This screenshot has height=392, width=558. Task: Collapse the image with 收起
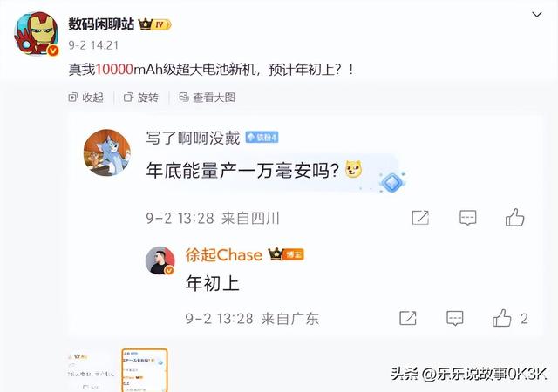tap(85, 97)
